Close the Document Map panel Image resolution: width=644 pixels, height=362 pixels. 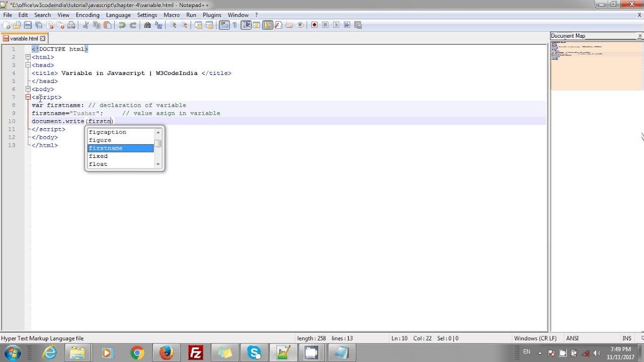pyautogui.click(x=639, y=35)
